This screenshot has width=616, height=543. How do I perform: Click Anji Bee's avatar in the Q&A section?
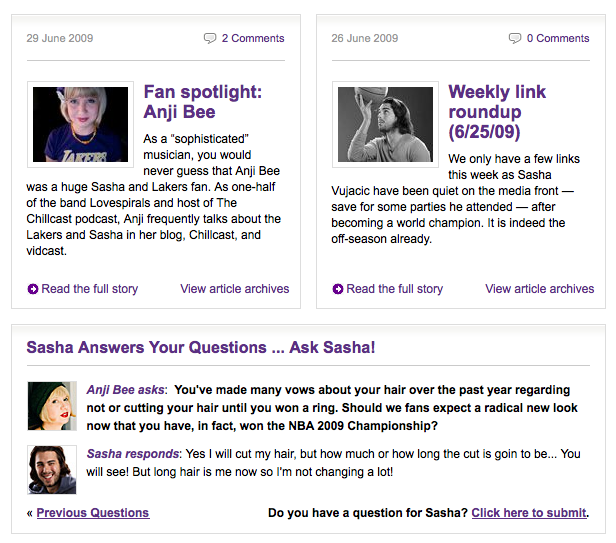[x=52, y=406]
